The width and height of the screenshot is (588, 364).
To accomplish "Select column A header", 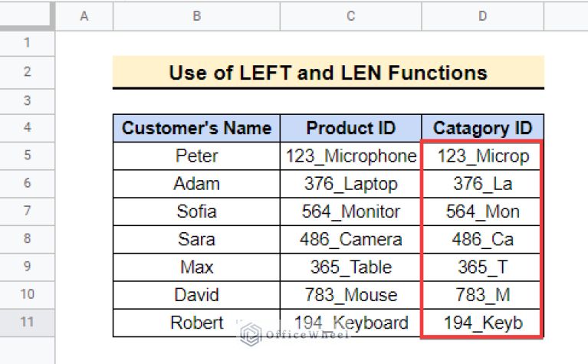I will [x=84, y=16].
